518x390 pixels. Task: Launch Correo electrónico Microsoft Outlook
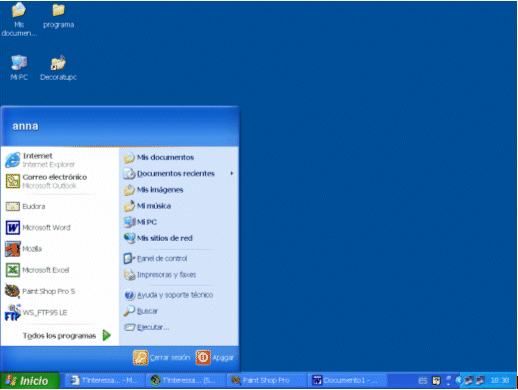[47, 181]
